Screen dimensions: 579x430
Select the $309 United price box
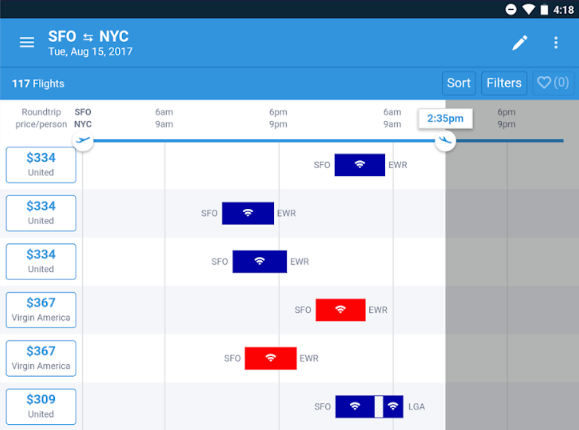coord(41,406)
